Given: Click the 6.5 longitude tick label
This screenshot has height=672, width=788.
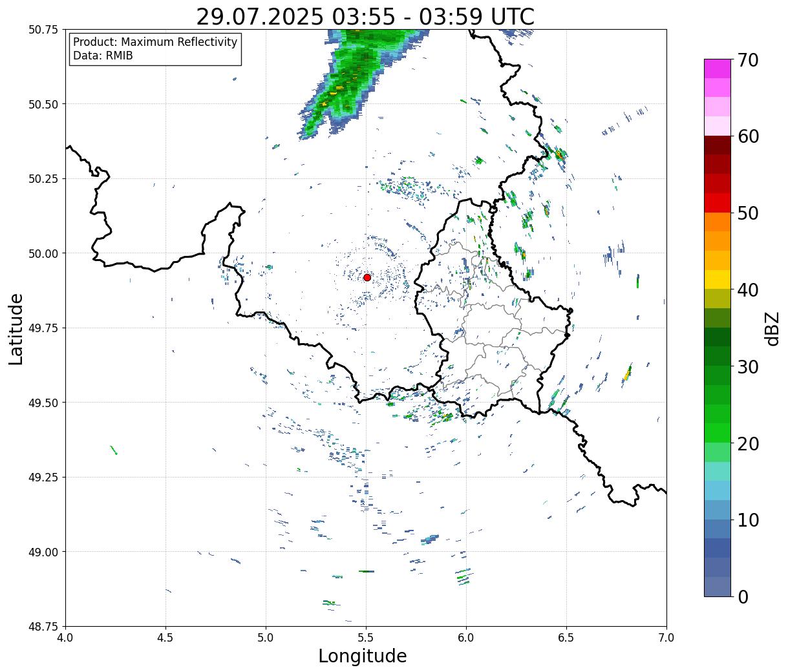Looking at the screenshot, I should click(x=566, y=637).
